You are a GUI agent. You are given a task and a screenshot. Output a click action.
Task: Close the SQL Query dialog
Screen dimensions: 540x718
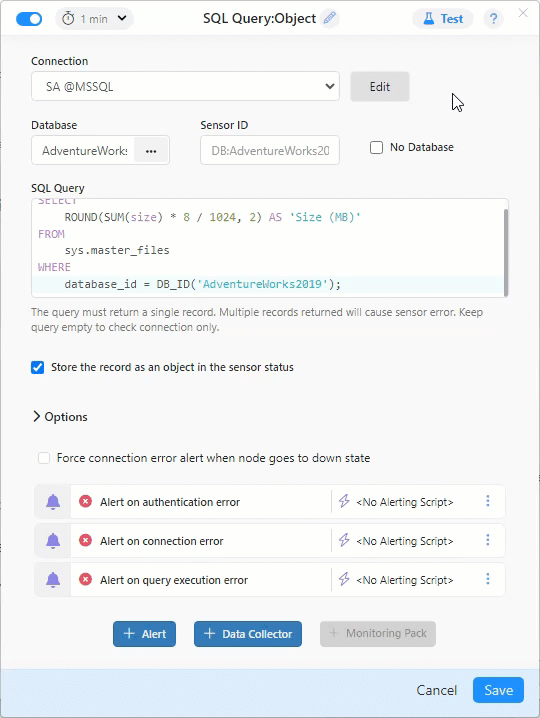[523, 13]
